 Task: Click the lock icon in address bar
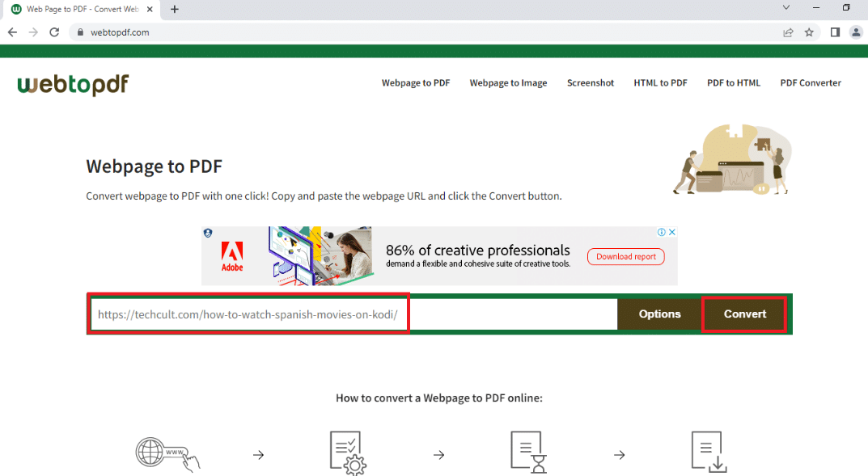pyautogui.click(x=80, y=32)
